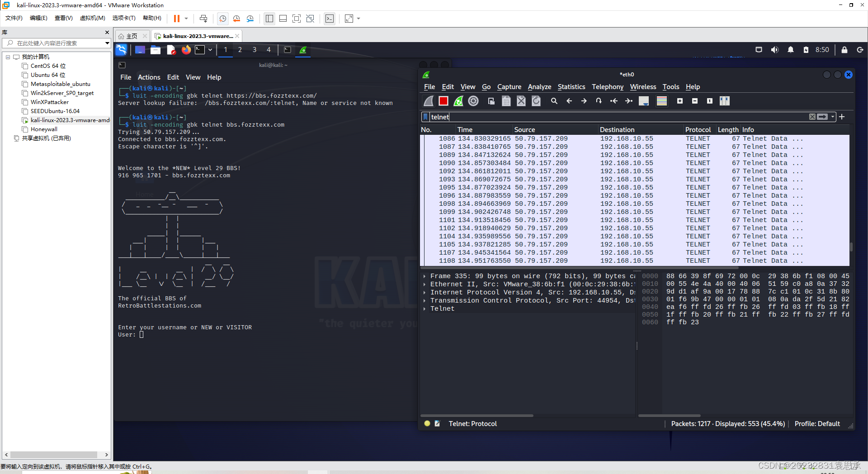Clear the telnet display filter
Image resolution: width=868 pixels, height=474 pixels.
[812, 117]
